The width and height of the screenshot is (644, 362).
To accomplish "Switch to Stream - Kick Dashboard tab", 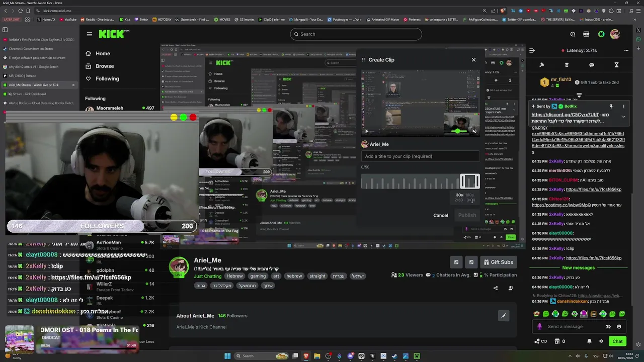I will pyautogui.click(x=39, y=94).
